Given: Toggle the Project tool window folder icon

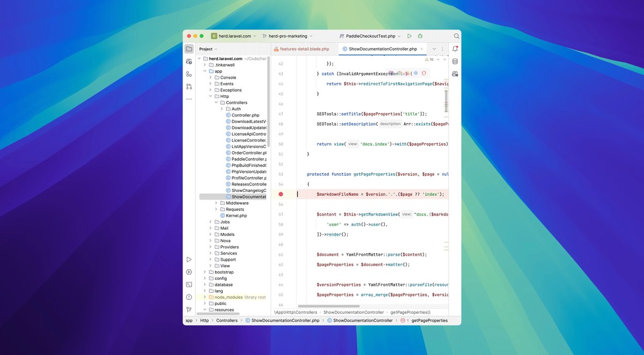Looking at the screenshot, I should (x=189, y=49).
